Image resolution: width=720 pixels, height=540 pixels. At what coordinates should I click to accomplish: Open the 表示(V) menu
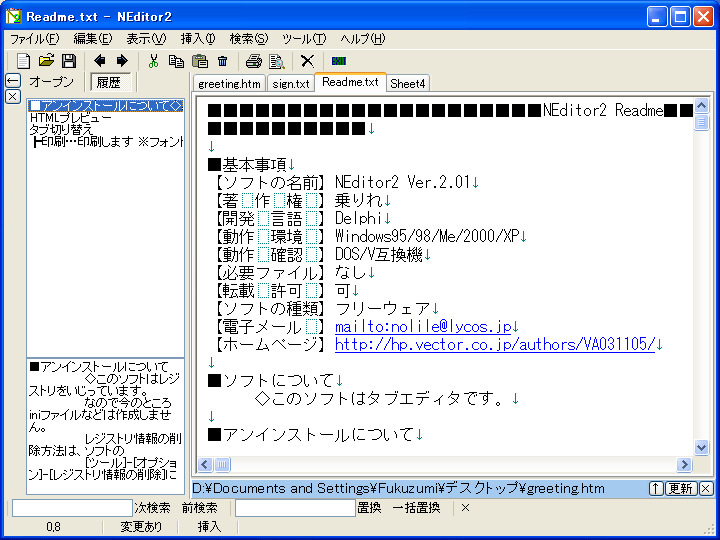tap(146, 39)
